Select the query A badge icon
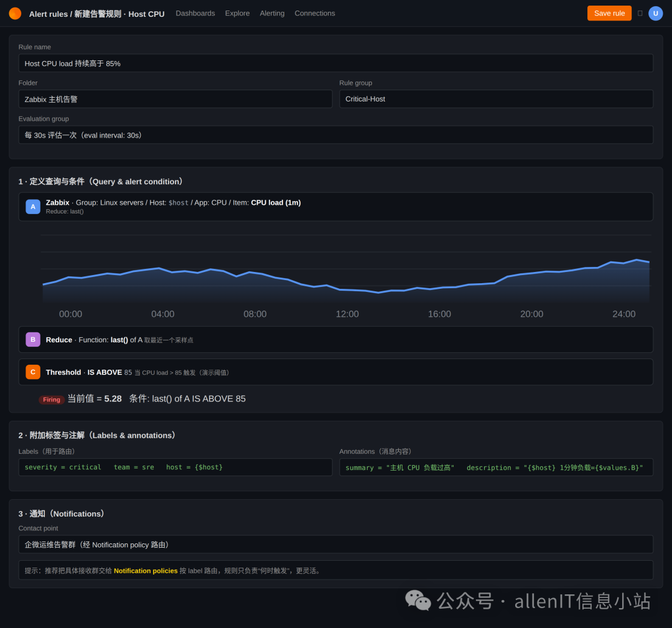 tap(33, 207)
